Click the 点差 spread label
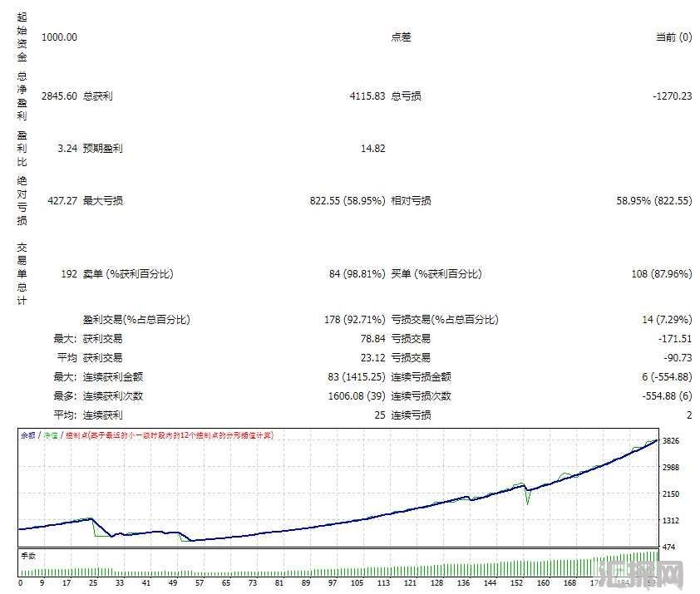Screen dimensions: 700x594 [401, 37]
